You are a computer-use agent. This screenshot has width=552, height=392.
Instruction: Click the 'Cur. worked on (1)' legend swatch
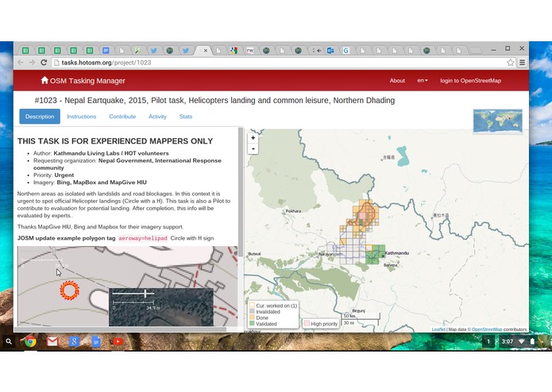[252, 306]
